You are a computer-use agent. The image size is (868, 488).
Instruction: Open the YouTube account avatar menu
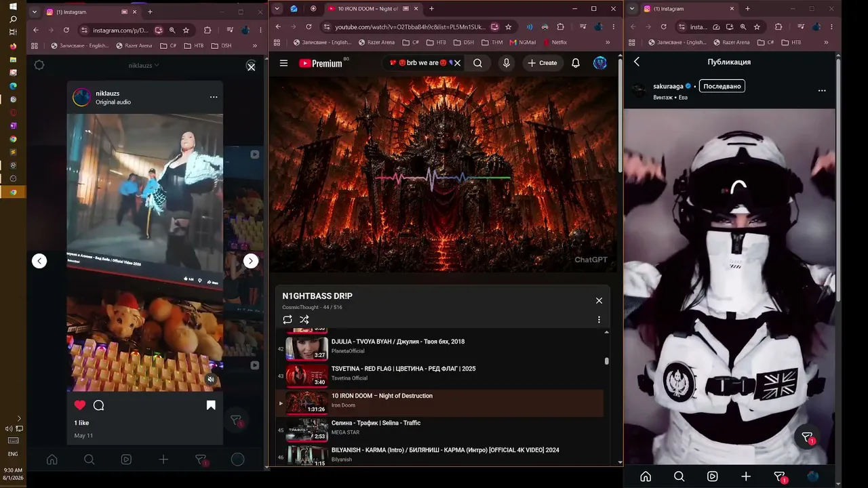(x=600, y=63)
